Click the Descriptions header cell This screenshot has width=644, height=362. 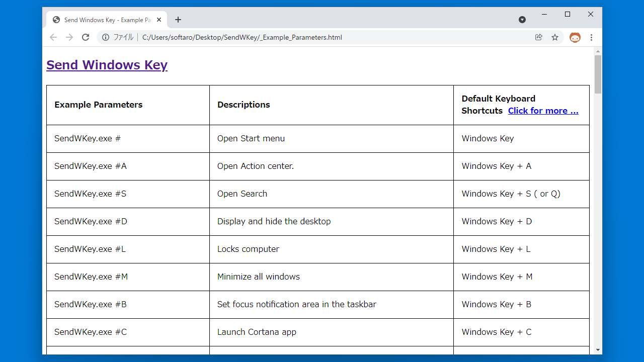(x=332, y=105)
